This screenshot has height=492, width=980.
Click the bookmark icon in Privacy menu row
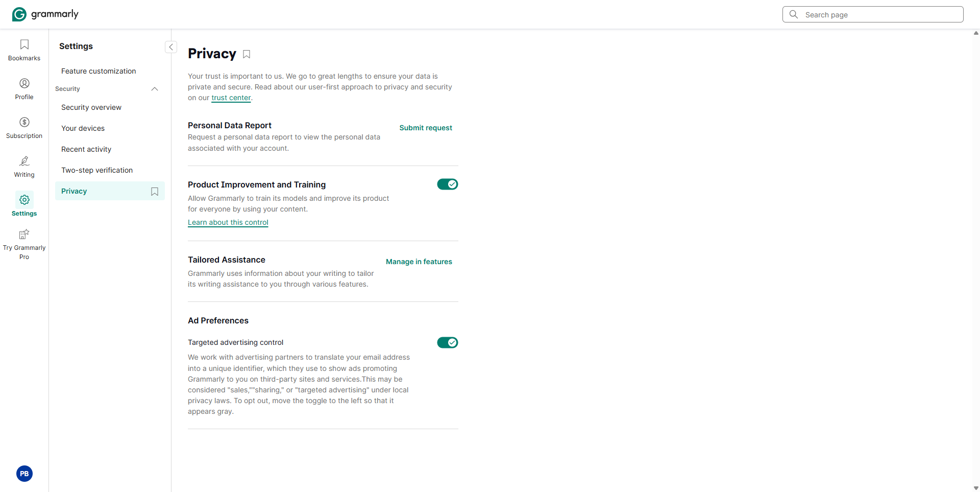(155, 192)
